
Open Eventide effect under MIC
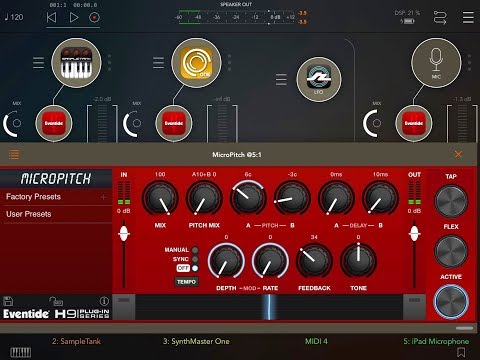click(414, 123)
